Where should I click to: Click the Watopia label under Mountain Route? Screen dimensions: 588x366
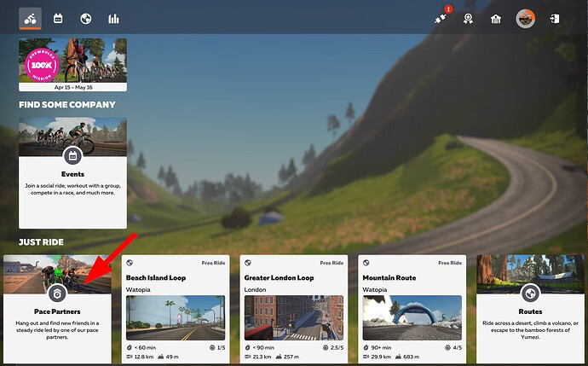(x=375, y=290)
